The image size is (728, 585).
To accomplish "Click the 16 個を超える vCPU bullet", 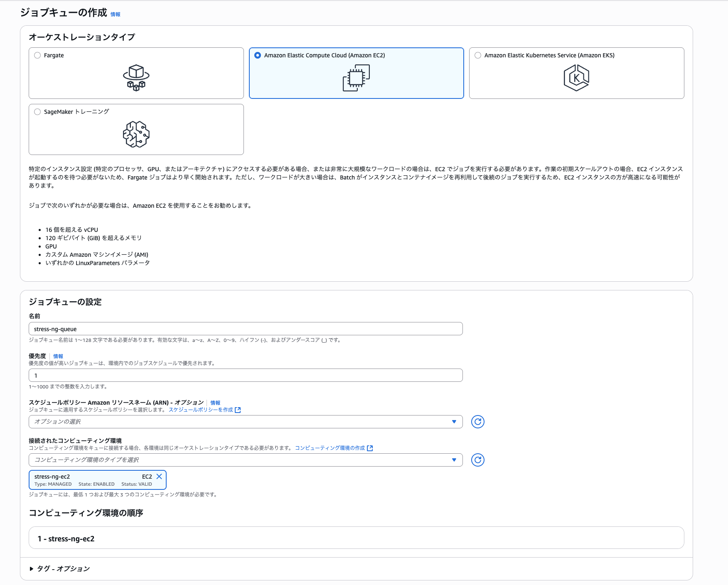I will pos(72,230).
